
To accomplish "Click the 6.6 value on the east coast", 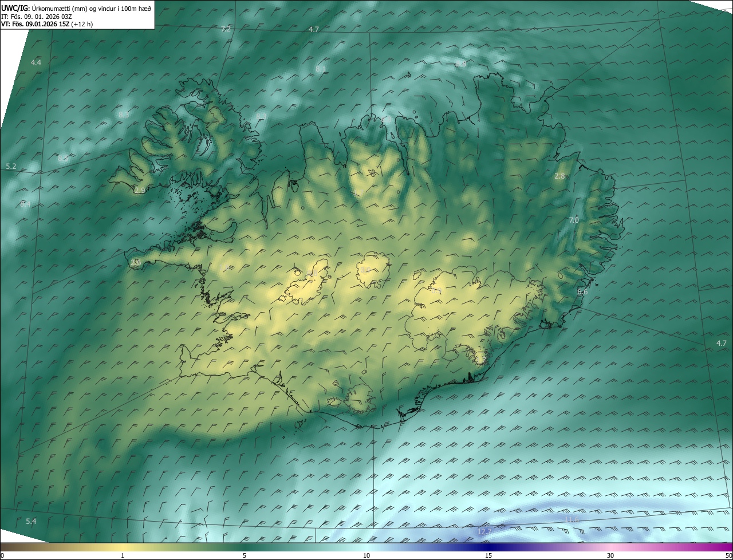I will point(582,292).
